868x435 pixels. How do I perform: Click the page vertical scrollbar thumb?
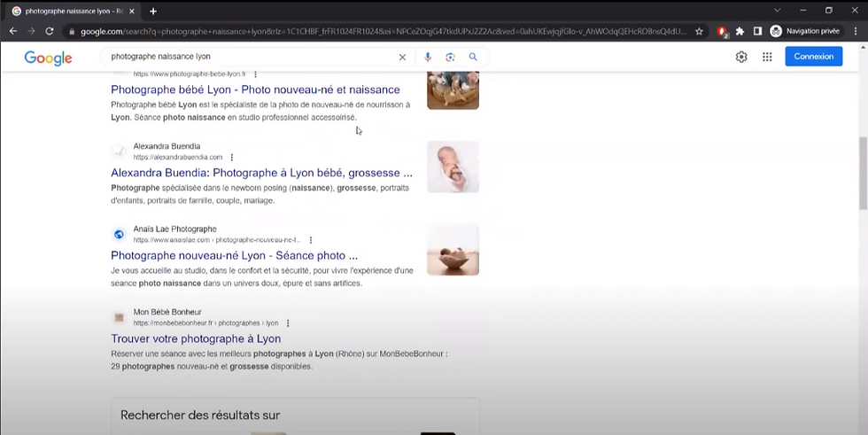pos(863,173)
